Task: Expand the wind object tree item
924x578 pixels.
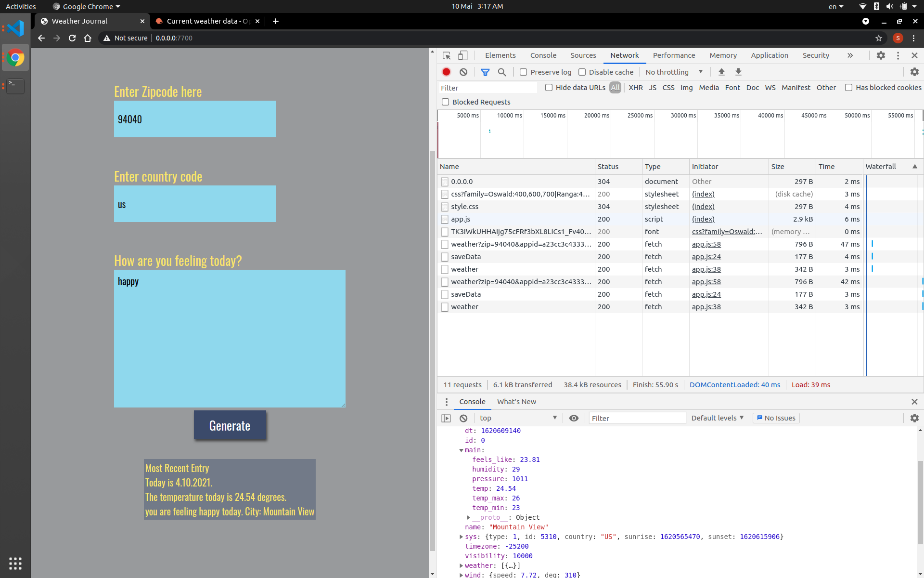Action: click(x=461, y=574)
